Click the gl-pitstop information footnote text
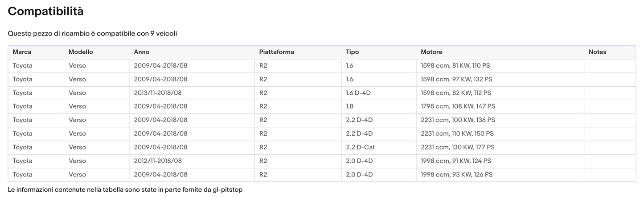This screenshot has width=644, height=197. pos(125,190)
